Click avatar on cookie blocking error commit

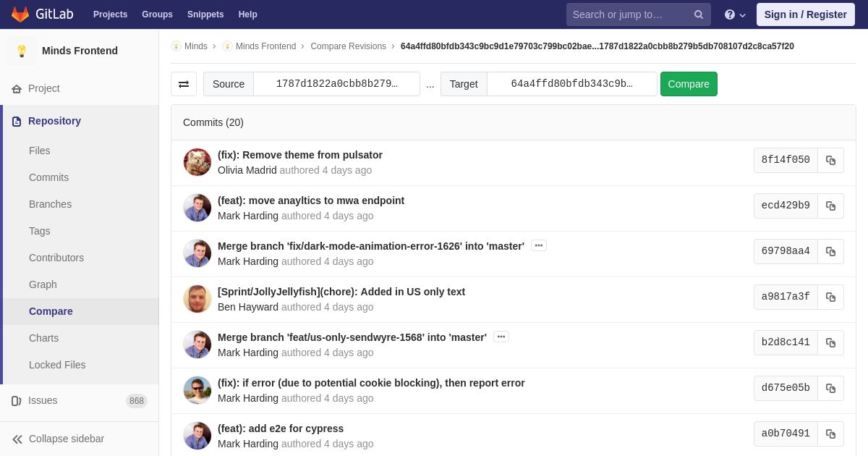(197, 390)
